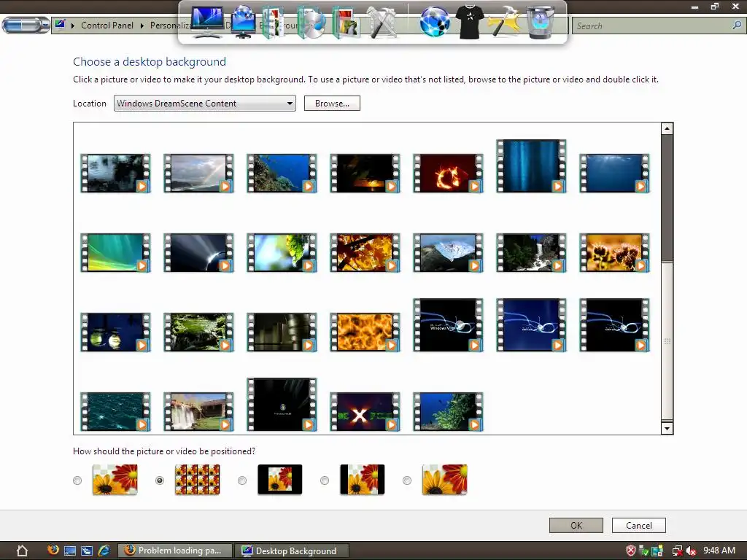The height and width of the screenshot is (560, 747).
Task: Select the snowy mountain peak thumbnail
Action: (x=448, y=252)
